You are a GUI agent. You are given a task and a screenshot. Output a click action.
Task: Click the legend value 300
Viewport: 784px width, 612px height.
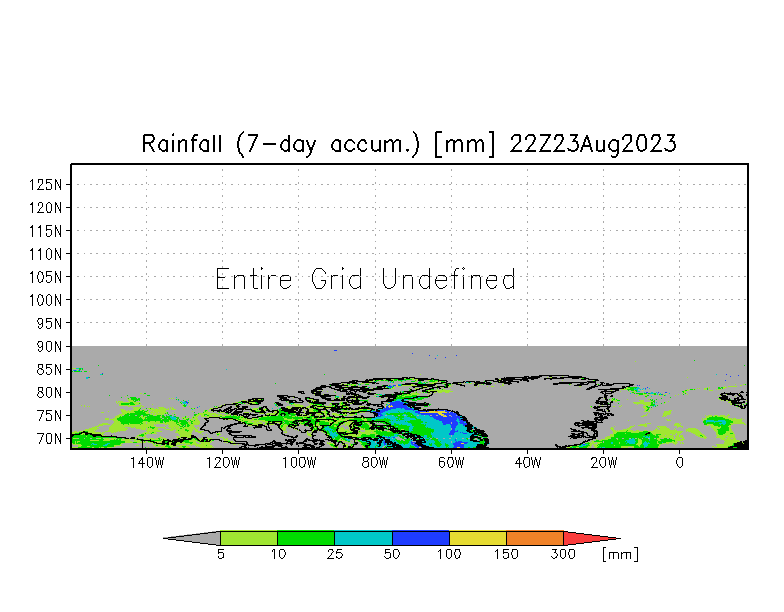tap(564, 554)
